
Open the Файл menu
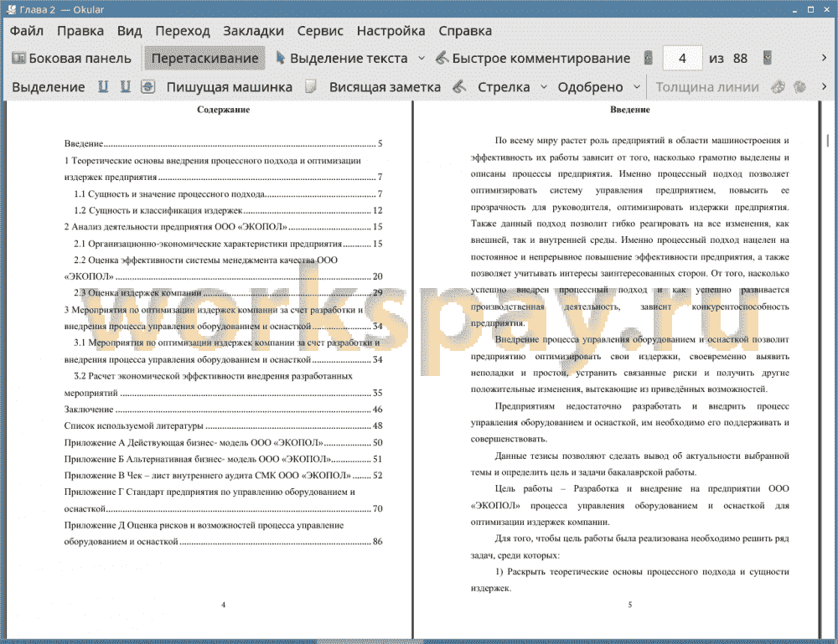click(27, 31)
